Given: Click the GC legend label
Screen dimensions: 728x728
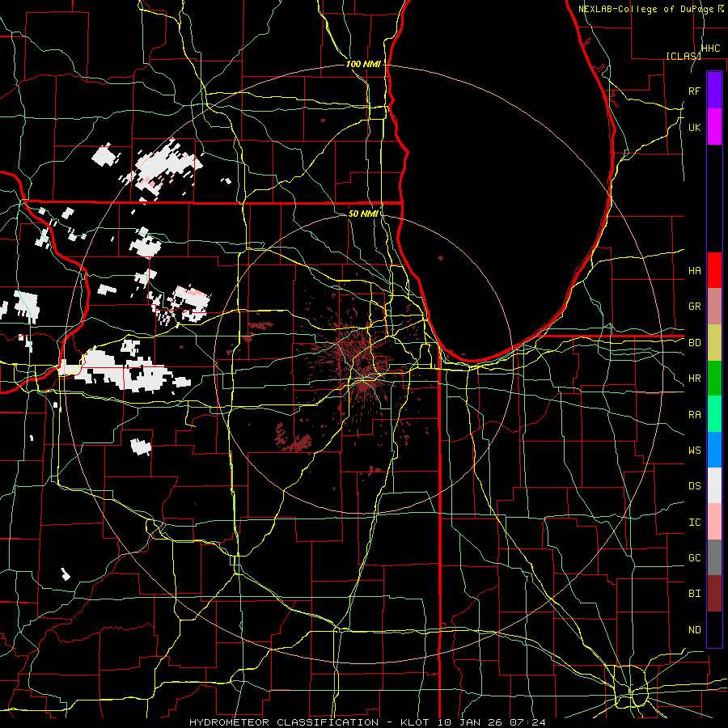Looking at the screenshot, I should [695, 558].
